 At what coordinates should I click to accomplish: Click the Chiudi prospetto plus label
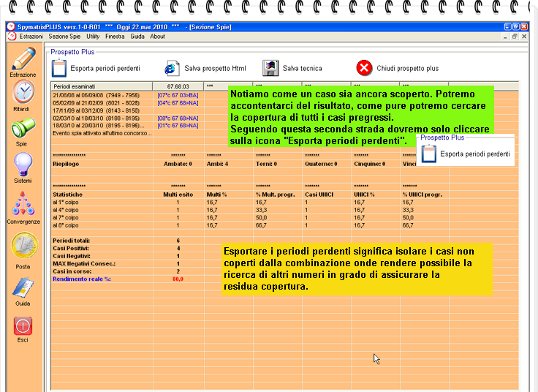click(x=408, y=68)
